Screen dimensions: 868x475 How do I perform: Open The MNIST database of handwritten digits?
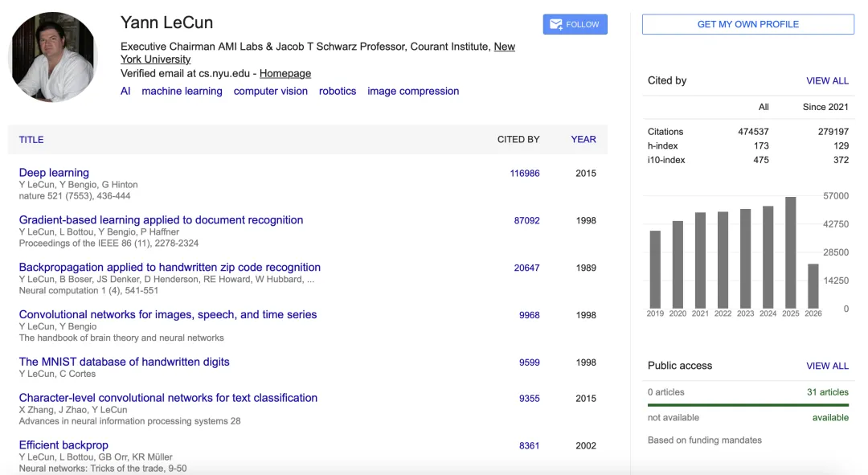[x=124, y=362]
